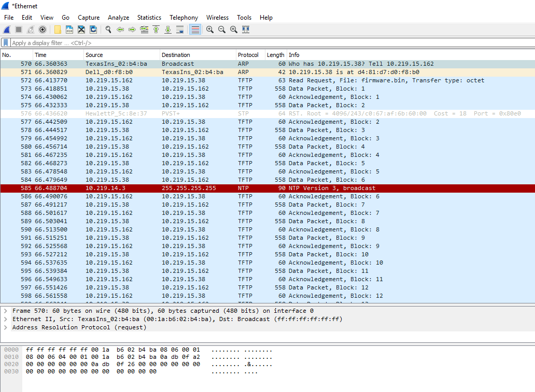Click in the display filter field

coord(272,43)
